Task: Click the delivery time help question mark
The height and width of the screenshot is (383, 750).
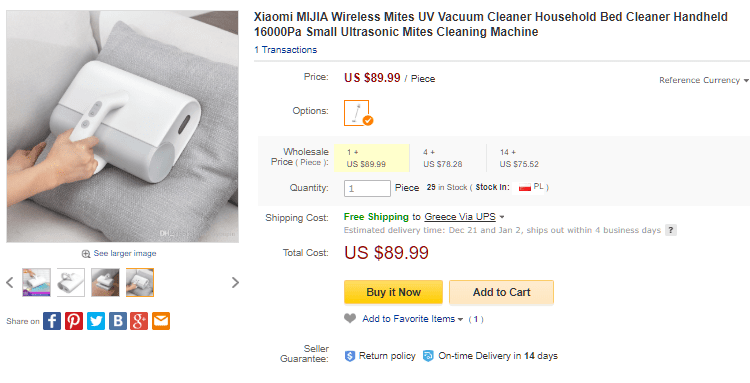Action: 671,230
